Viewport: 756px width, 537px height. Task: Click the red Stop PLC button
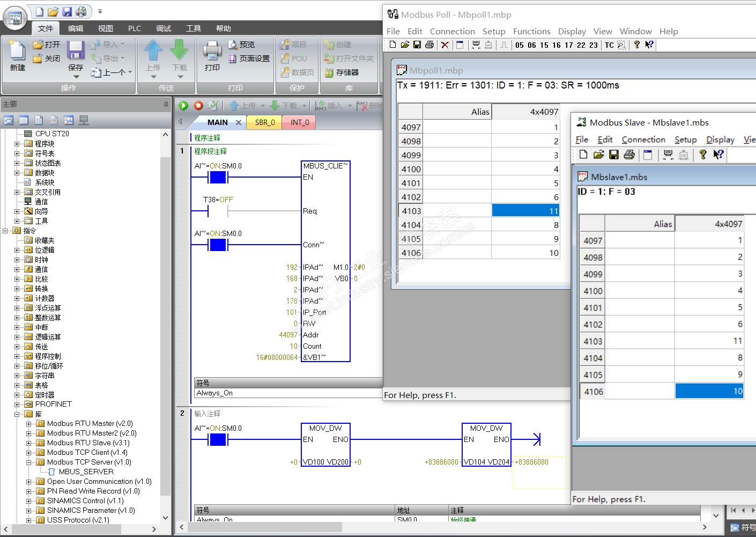coord(198,106)
